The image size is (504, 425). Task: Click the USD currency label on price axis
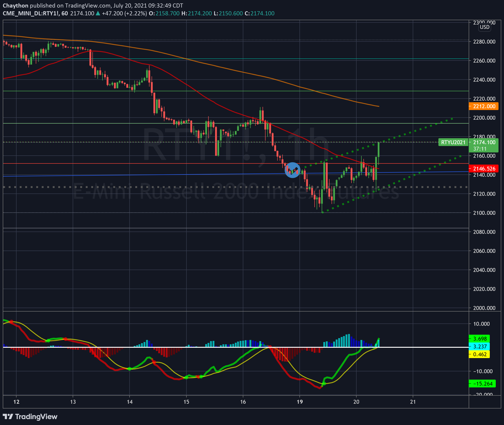(x=485, y=27)
